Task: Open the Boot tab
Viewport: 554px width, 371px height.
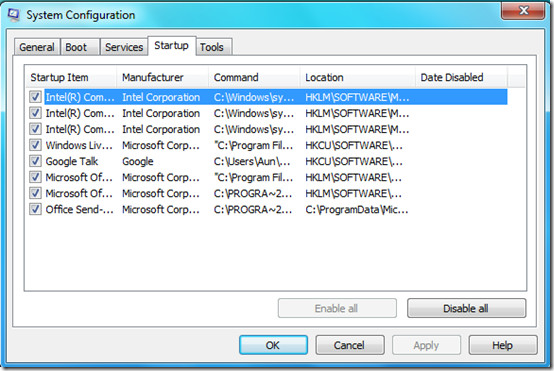Action: (x=80, y=47)
